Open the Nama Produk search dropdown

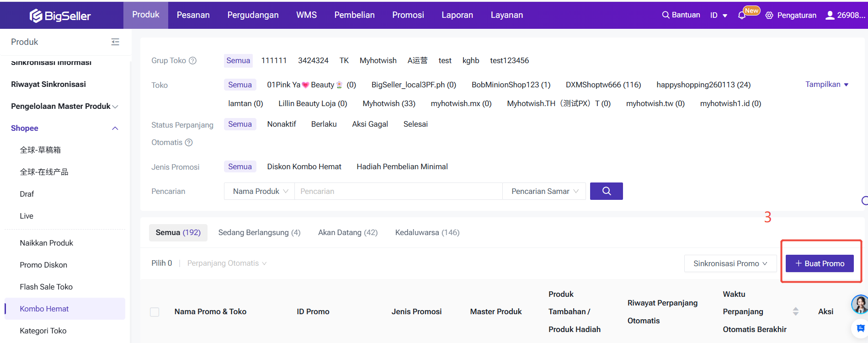(260, 191)
